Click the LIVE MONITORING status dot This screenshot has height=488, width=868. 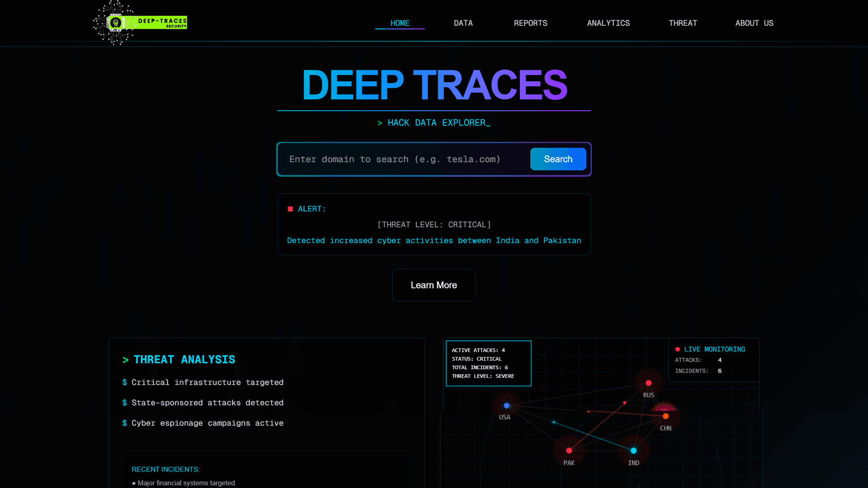(677, 348)
